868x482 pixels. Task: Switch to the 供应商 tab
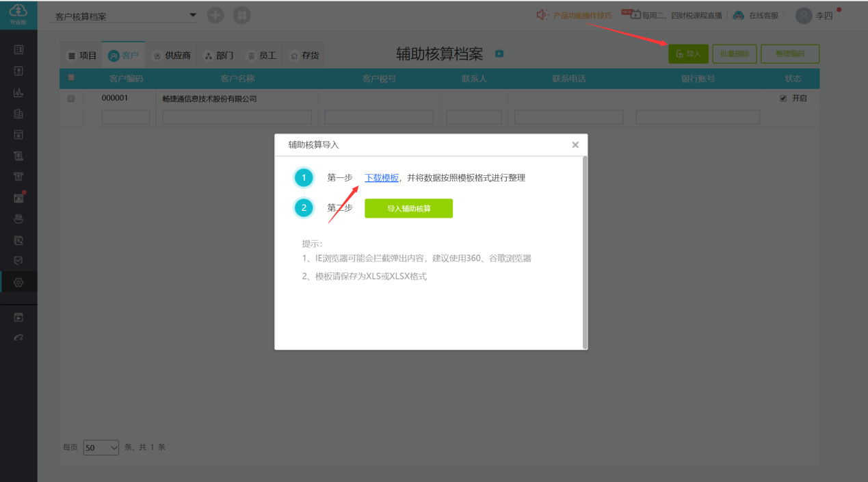(172, 55)
